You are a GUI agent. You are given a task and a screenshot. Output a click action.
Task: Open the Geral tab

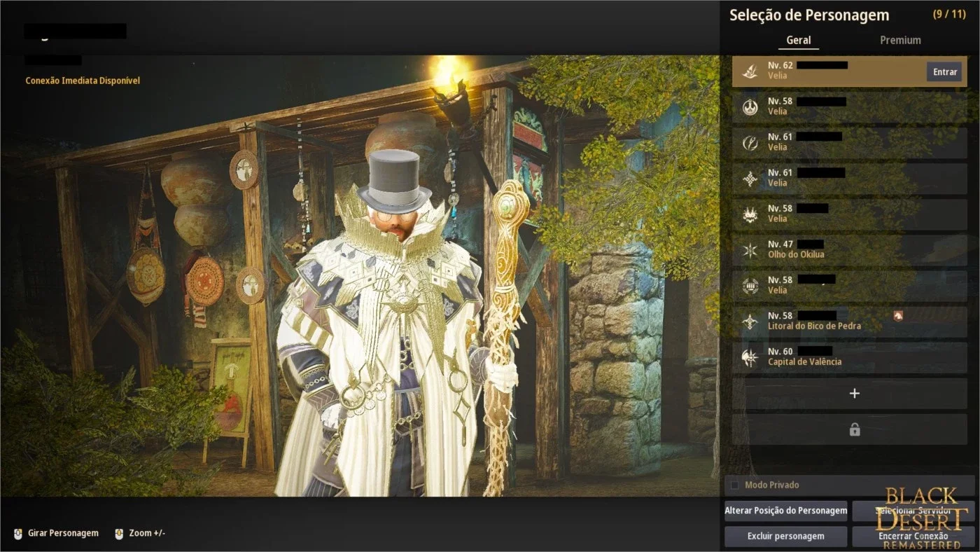(x=798, y=40)
